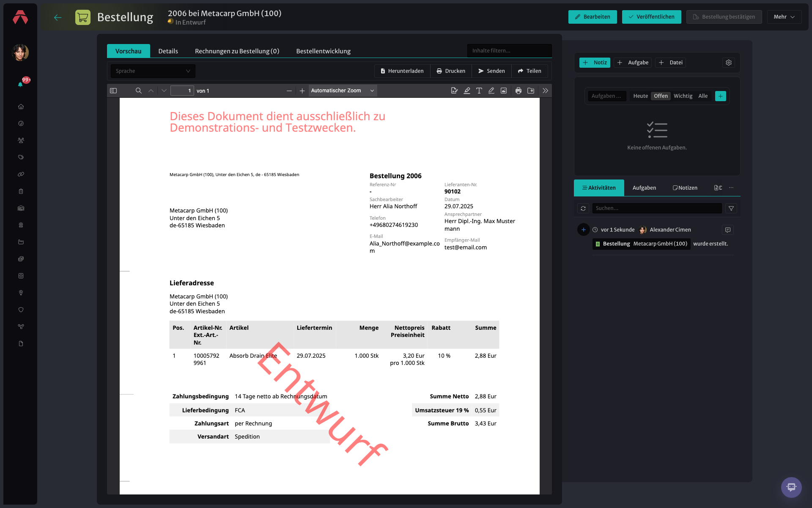Expand the Mehr menu
This screenshot has height=508, width=812.
[784, 17]
